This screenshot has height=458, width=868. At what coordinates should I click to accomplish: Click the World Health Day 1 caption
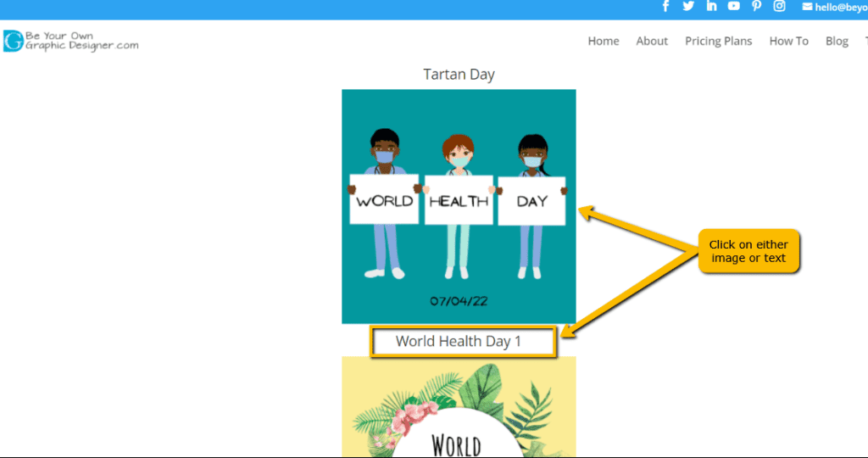(x=459, y=341)
